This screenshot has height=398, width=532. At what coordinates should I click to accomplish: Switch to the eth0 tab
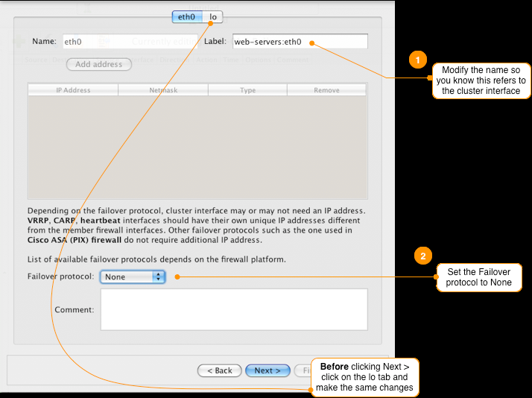click(187, 16)
